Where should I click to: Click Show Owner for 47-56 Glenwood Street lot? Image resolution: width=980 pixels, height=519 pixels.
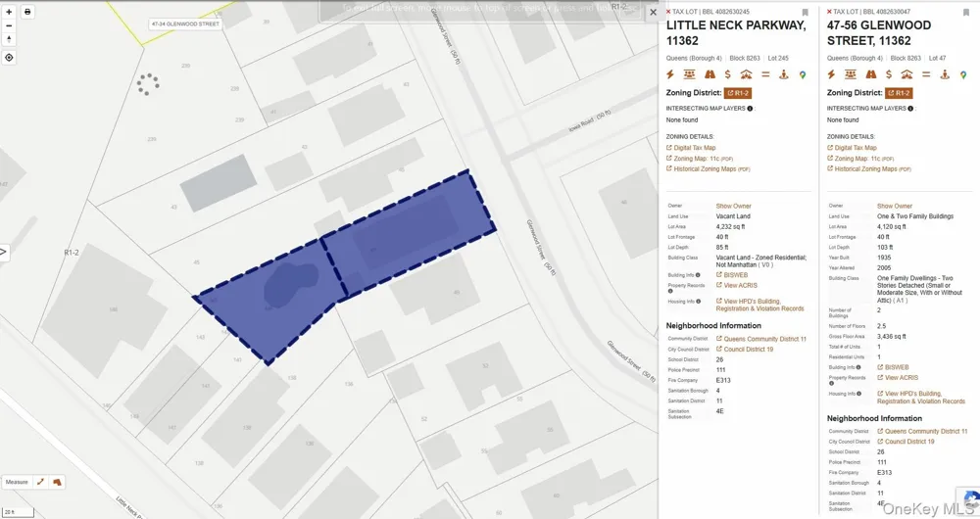click(x=895, y=206)
